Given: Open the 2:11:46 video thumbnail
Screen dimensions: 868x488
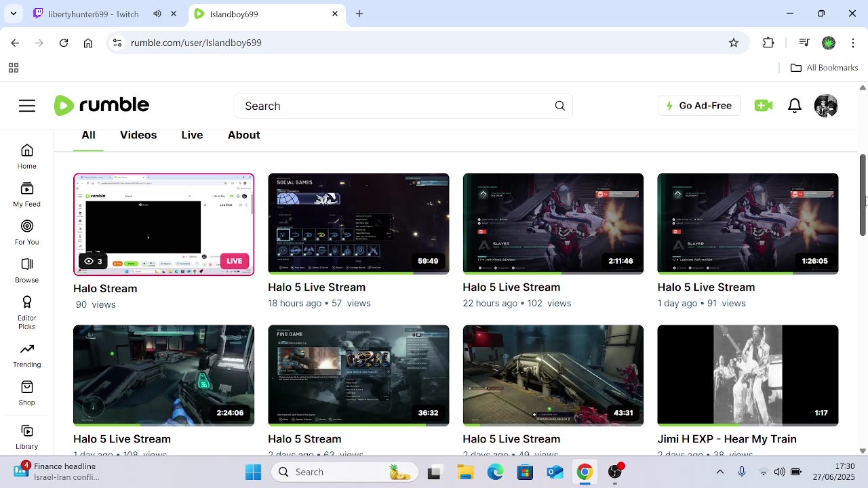Looking at the screenshot, I should [553, 224].
